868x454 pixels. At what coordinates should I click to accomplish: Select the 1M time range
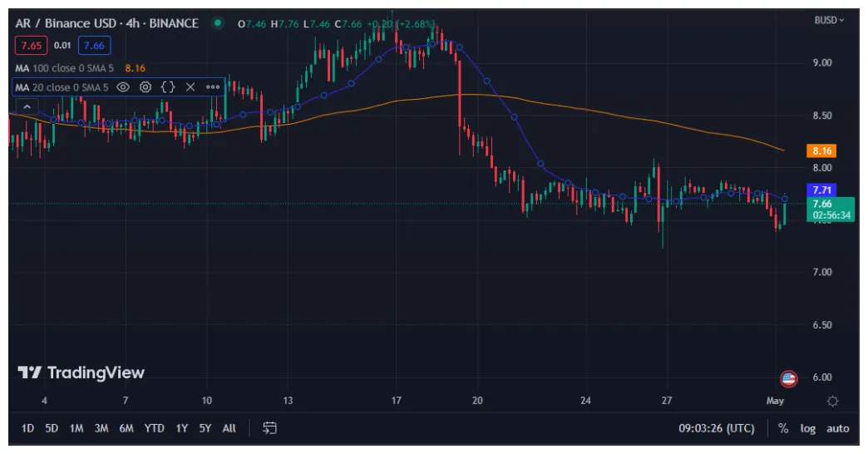click(x=76, y=428)
